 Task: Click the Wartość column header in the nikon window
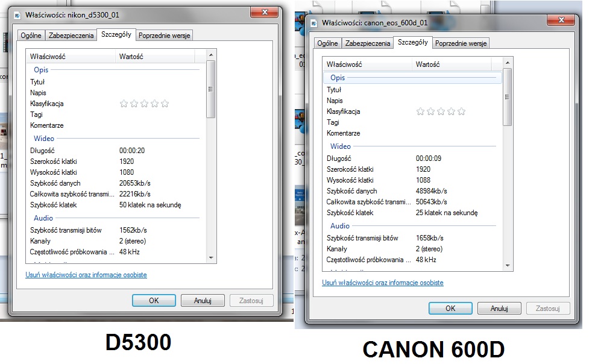(155, 57)
